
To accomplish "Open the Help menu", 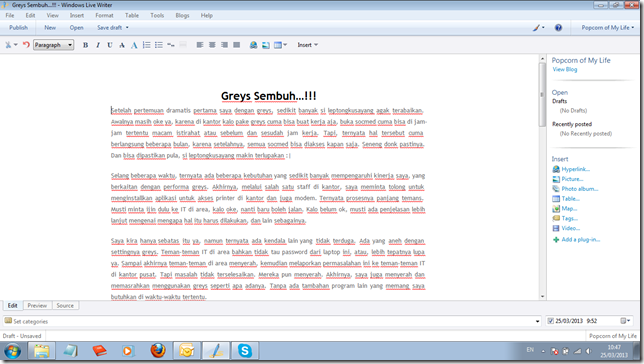I will (x=207, y=15).
